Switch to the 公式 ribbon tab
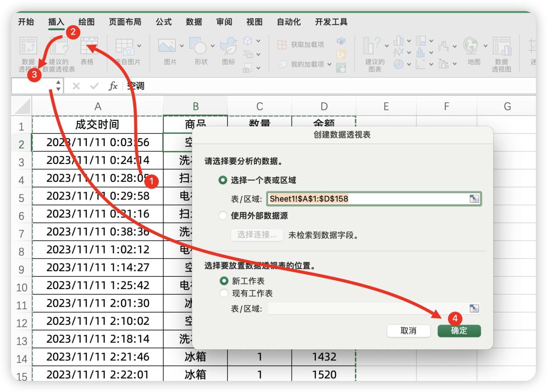 click(x=164, y=22)
